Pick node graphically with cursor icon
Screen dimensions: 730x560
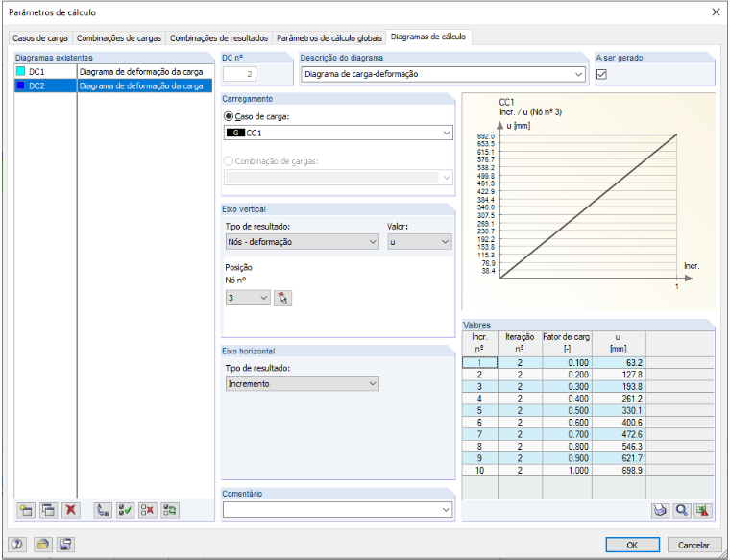pyautogui.click(x=282, y=298)
